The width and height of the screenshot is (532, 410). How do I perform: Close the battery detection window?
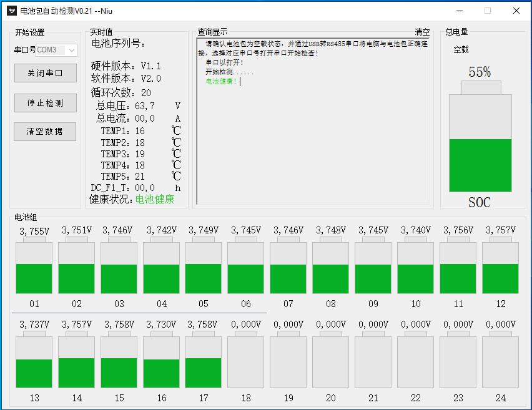[516, 11]
